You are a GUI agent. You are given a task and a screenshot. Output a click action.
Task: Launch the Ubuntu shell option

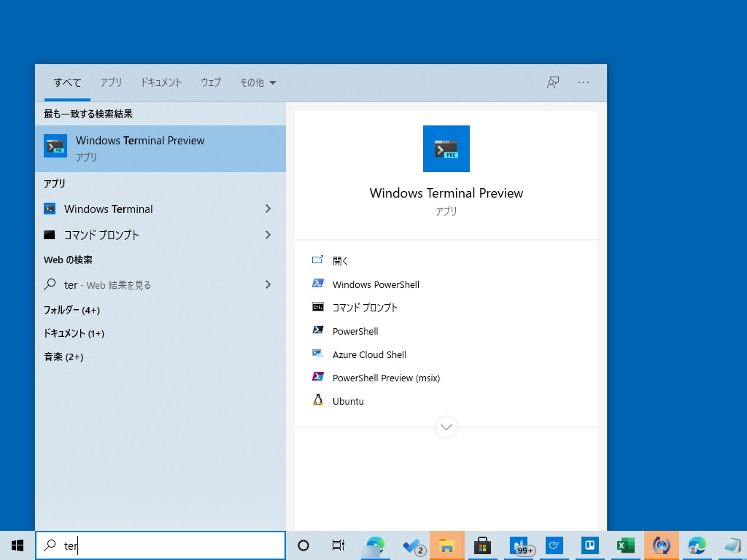[348, 401]
